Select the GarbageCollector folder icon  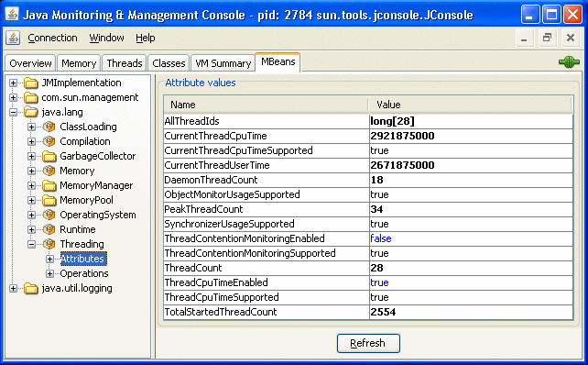point(49,156)
